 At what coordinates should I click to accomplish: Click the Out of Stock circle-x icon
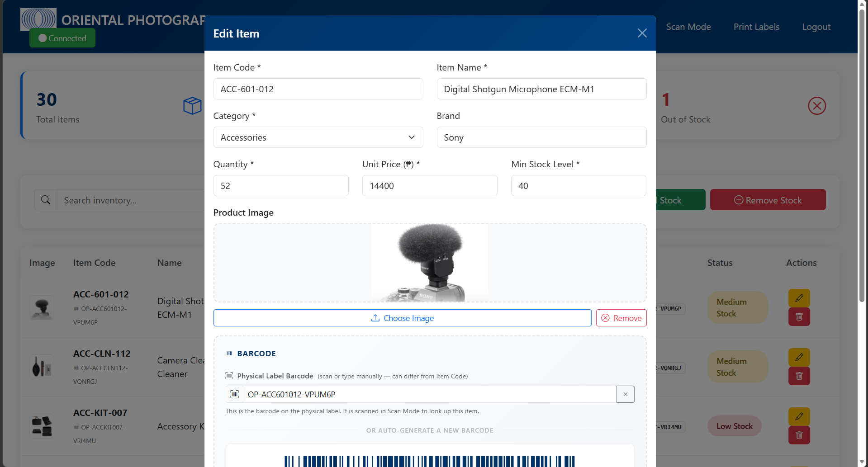click(817, 106)
